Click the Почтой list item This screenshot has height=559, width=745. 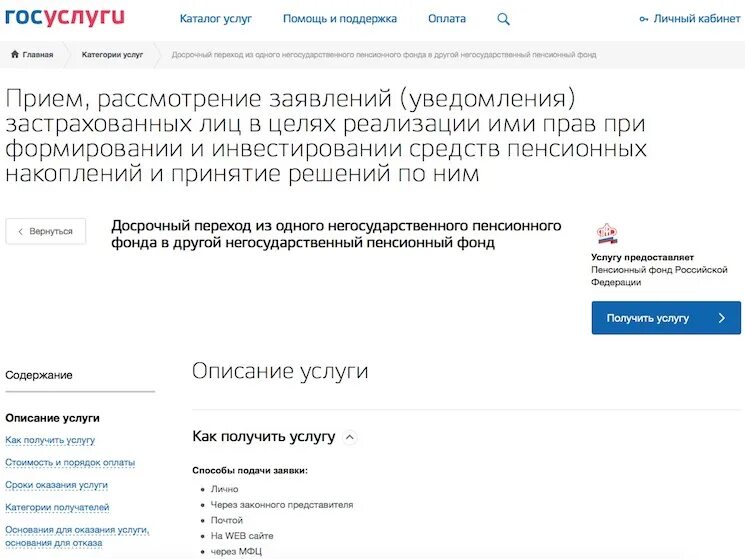click(227, 521)
